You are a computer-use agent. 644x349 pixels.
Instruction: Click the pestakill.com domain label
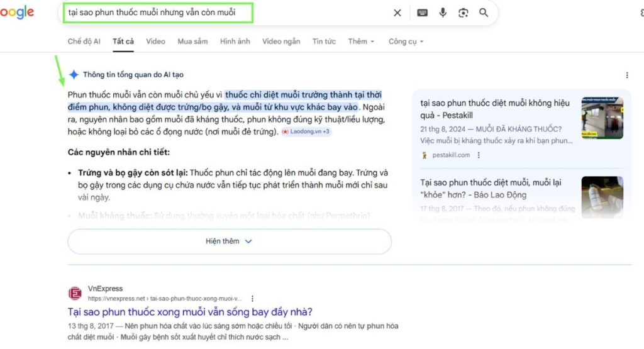coord(451,155)
